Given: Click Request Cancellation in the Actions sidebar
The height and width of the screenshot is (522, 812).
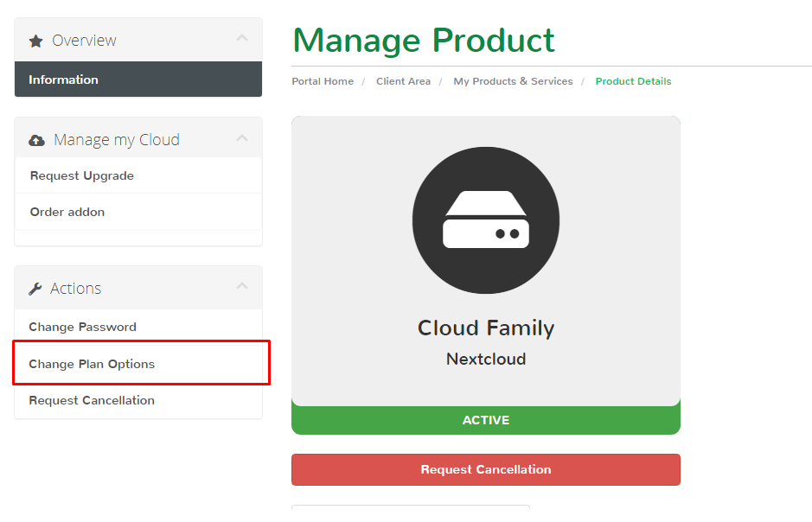Looking at the screenshot, I should pos(138,400).
